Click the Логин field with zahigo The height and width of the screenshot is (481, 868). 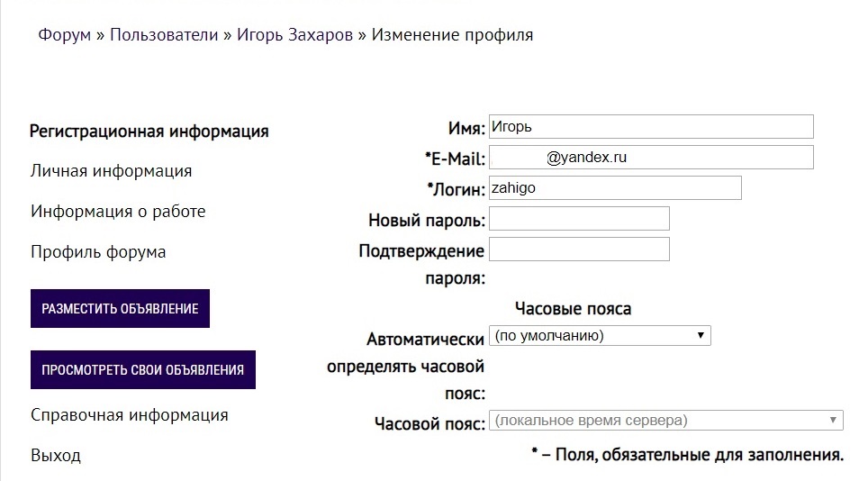coord(614,188)
